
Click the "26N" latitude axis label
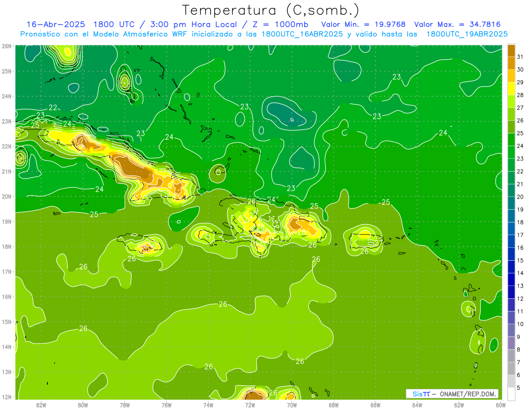7,46
